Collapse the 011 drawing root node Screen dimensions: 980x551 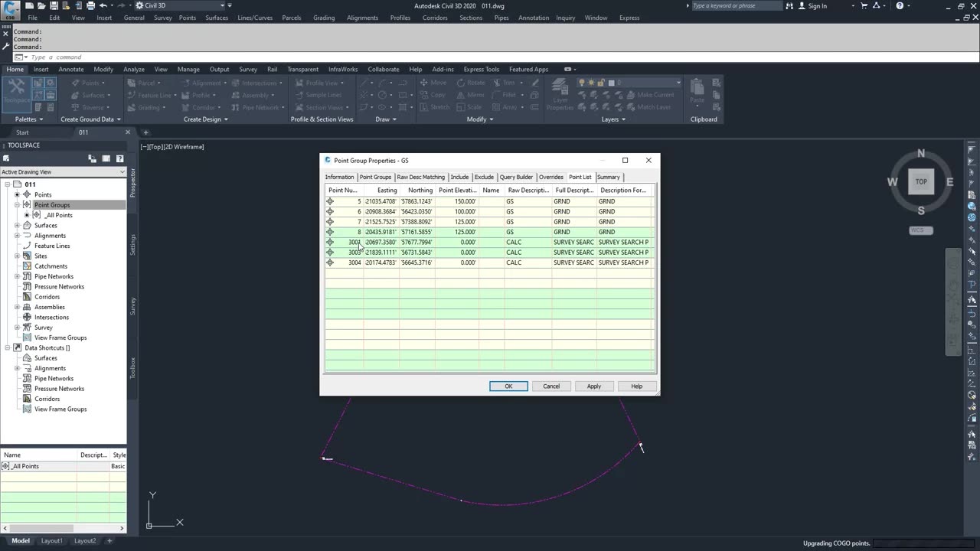(7, 184)
